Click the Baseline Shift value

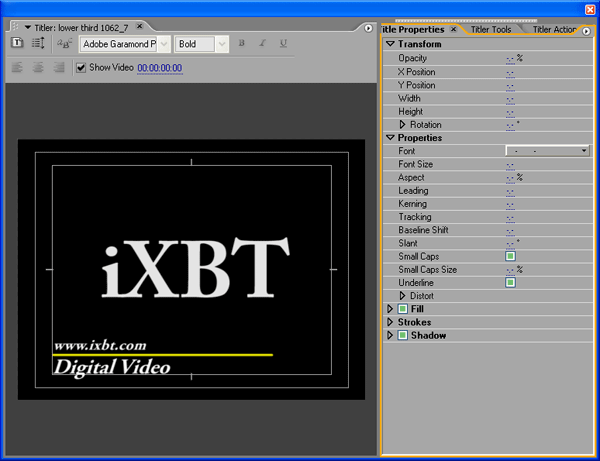click(510, 230)
